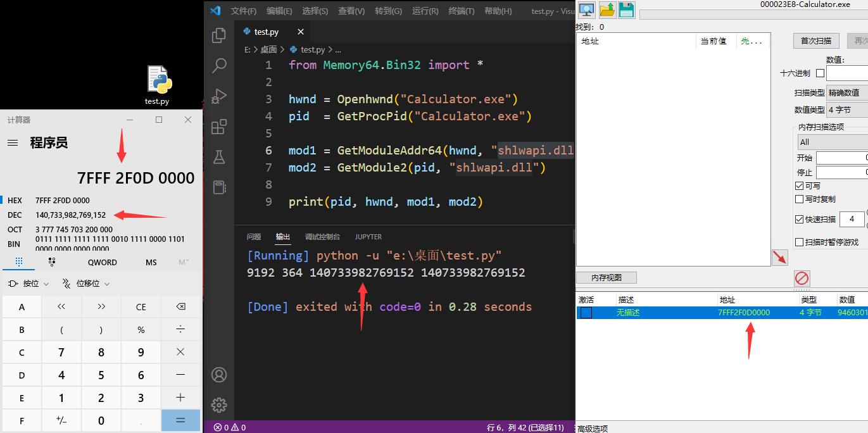Select DEC base in calculator
The image size is (868, 433).
pyautogui.click(x=101, y=215)
